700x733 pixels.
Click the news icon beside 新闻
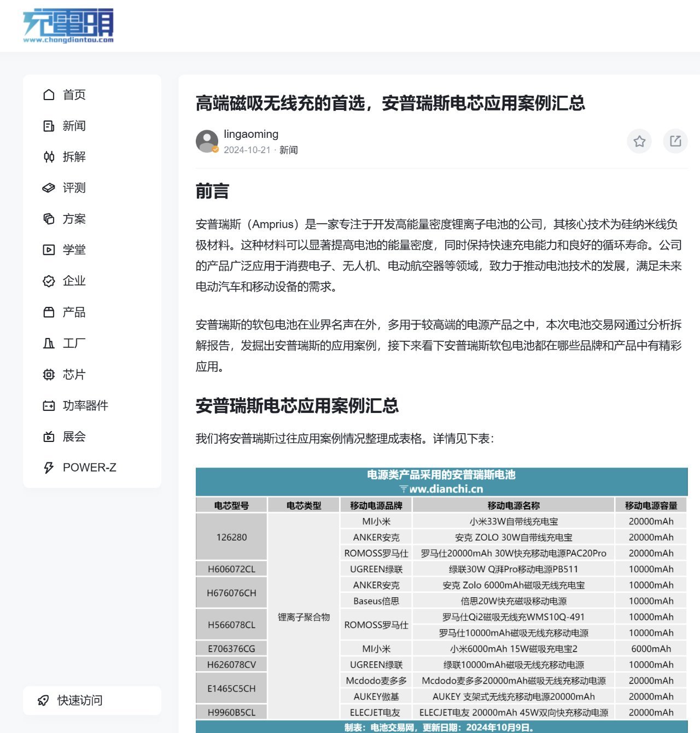point(49,126)
